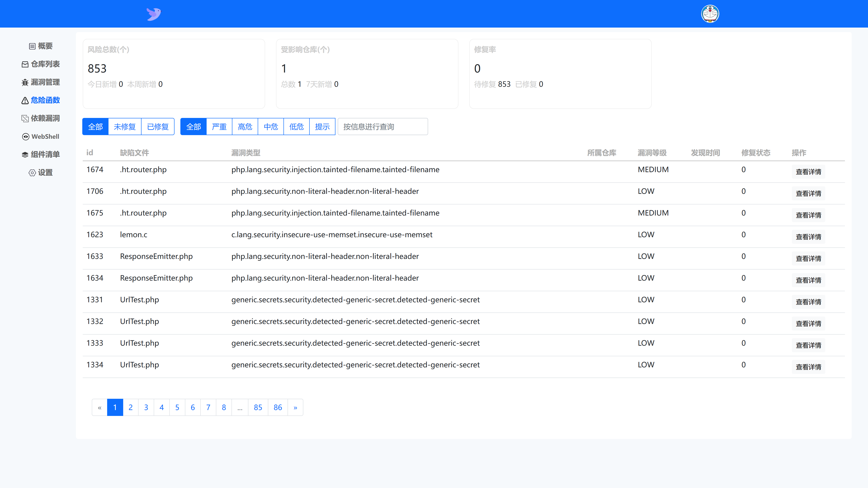The height and width of the screenshot is (488, 868).
Task: Focus the 按信息进行查询 search field
Action: coord(382,127)
